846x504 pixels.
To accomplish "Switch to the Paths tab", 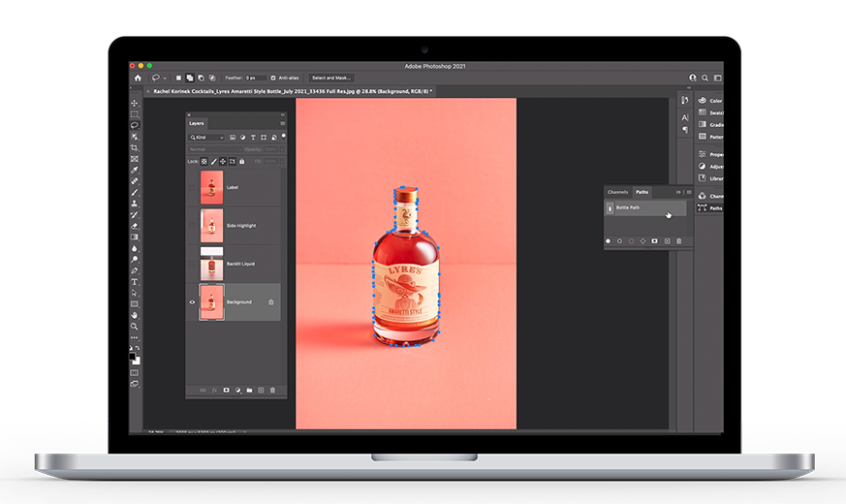I will coord(642,192).
